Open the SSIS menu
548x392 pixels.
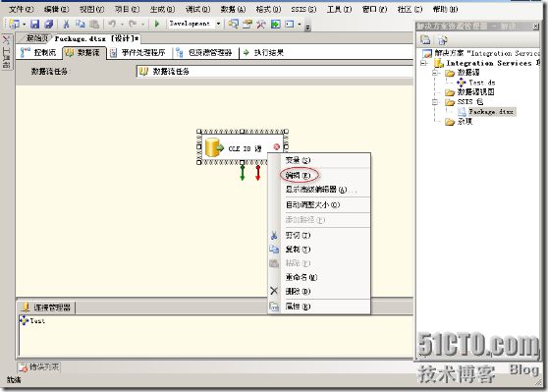[303, 9]
